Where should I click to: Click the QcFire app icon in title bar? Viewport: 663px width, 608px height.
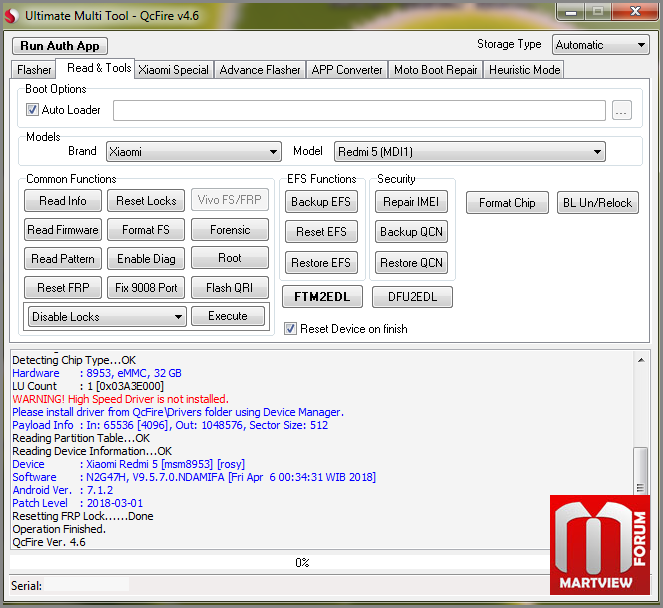[x=11, y=16]
